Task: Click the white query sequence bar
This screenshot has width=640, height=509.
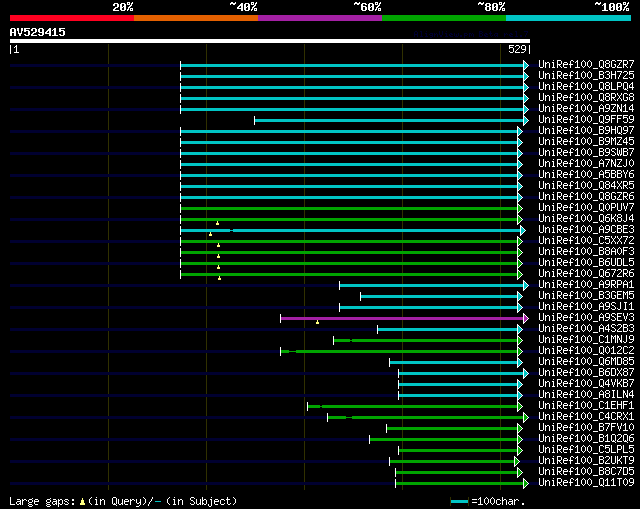Action: pos(270,41)
